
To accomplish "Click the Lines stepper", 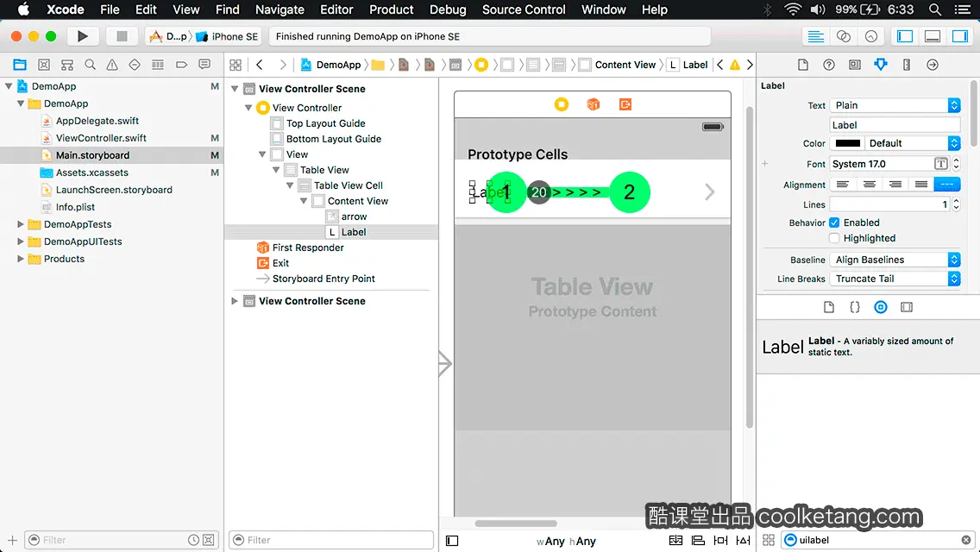I will click(x=956, y=204).
